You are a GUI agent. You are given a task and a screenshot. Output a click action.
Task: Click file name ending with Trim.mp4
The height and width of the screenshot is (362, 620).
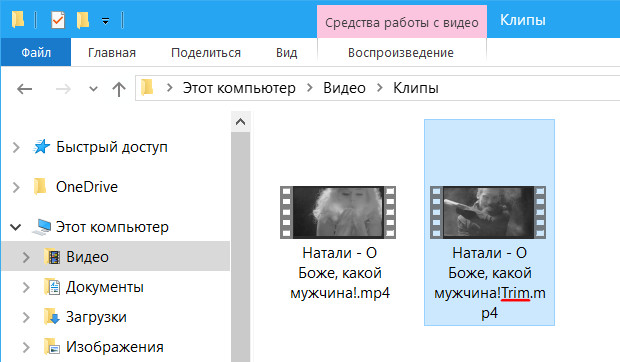click(490, 283)
